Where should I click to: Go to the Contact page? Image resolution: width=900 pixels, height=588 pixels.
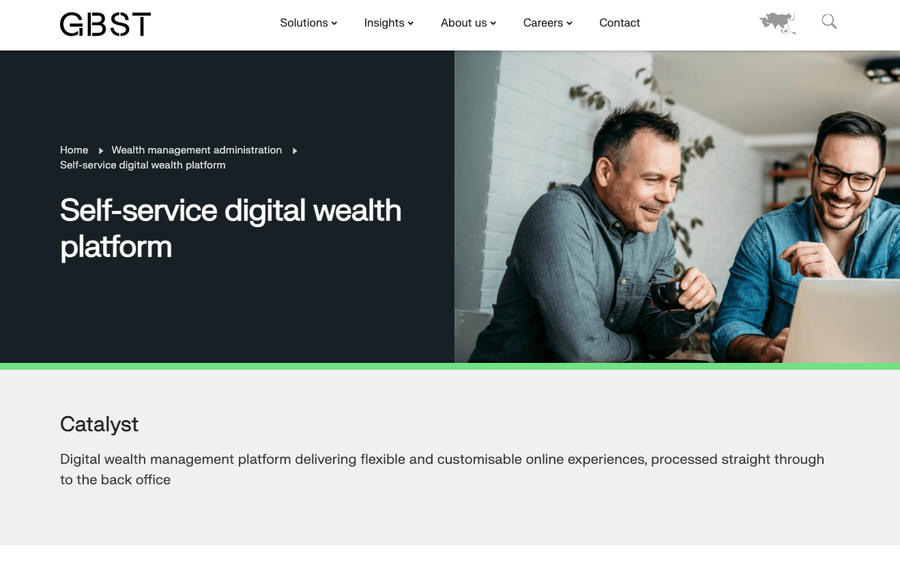(620, 23)
